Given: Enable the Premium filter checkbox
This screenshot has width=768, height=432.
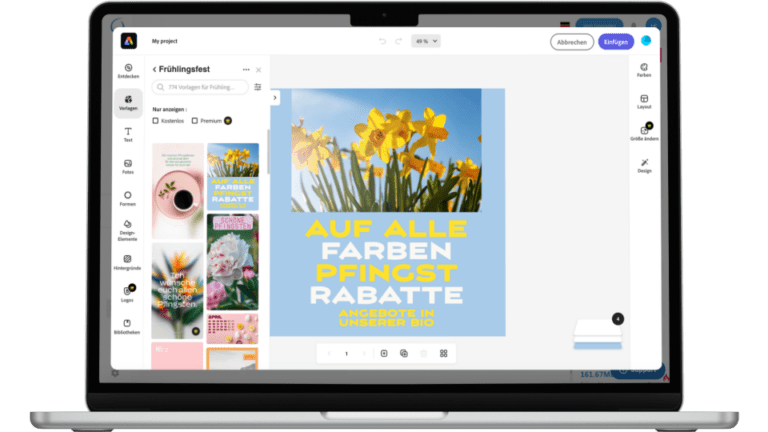Looking at the screenshot, I should tap(194, 120).
